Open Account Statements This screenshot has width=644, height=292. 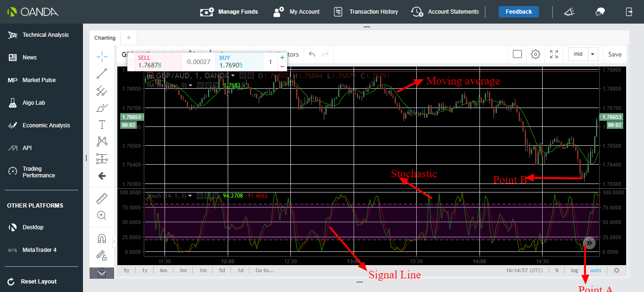coord(445,12)
